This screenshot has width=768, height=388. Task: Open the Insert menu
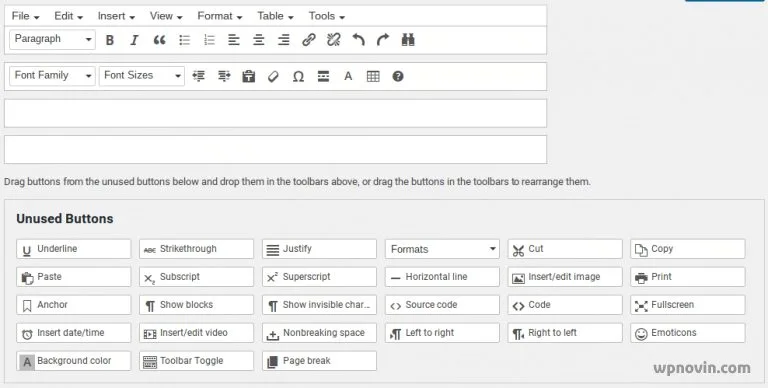116,16
